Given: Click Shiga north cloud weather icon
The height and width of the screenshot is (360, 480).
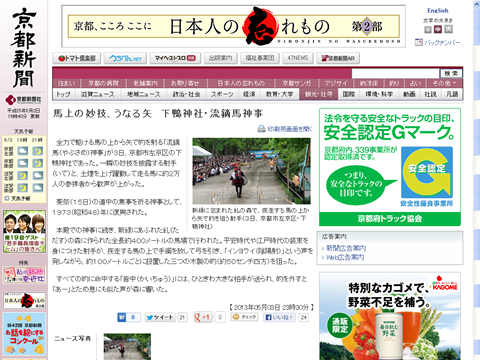Looking at the screenshot, I should [x=38, y=175].
